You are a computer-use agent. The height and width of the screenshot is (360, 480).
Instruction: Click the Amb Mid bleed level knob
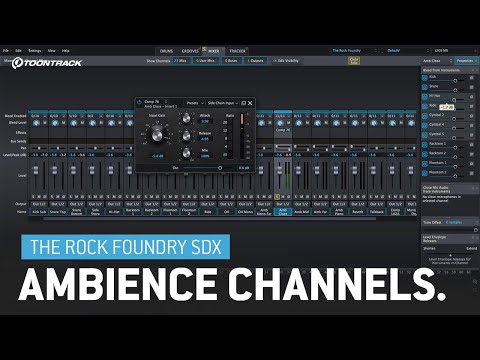[298, 123]
